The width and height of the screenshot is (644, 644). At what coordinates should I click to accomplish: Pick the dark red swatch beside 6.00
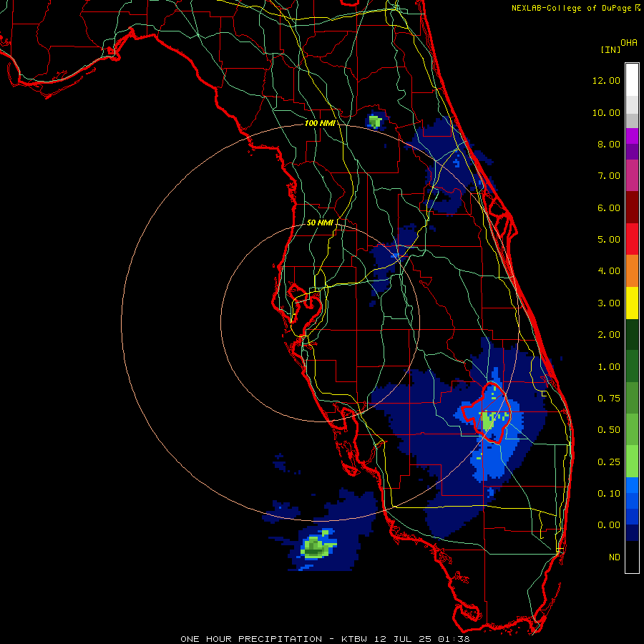(x=632, y=208)
